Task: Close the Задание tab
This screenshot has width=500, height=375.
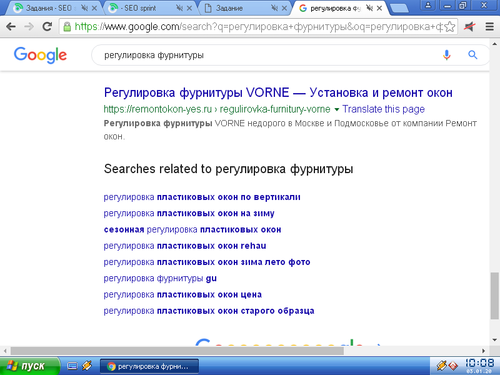Action: click(x=284, y=8)
